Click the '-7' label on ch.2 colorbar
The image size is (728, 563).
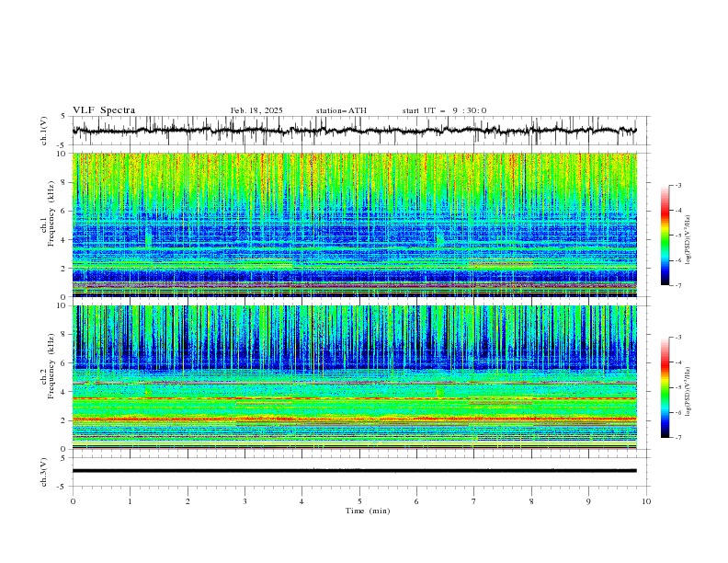pos(678,438)
